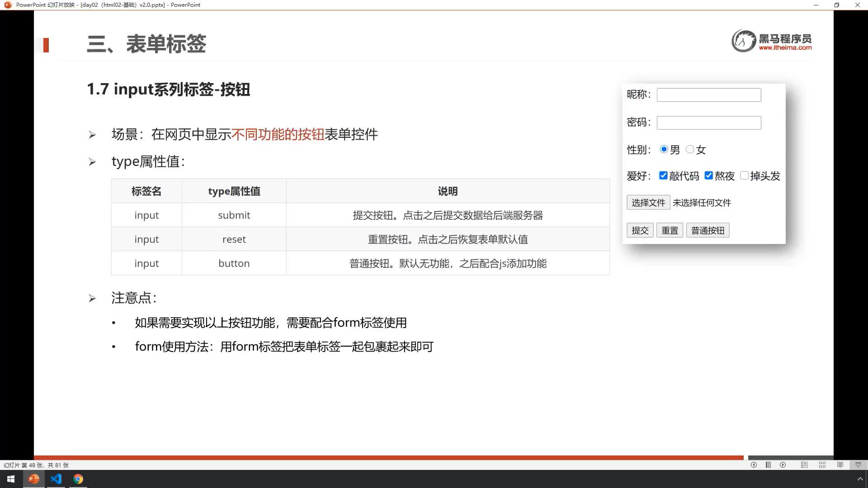Click the title '三、表单标签'
Screen dimensions: 868x488
click(146, 44)
